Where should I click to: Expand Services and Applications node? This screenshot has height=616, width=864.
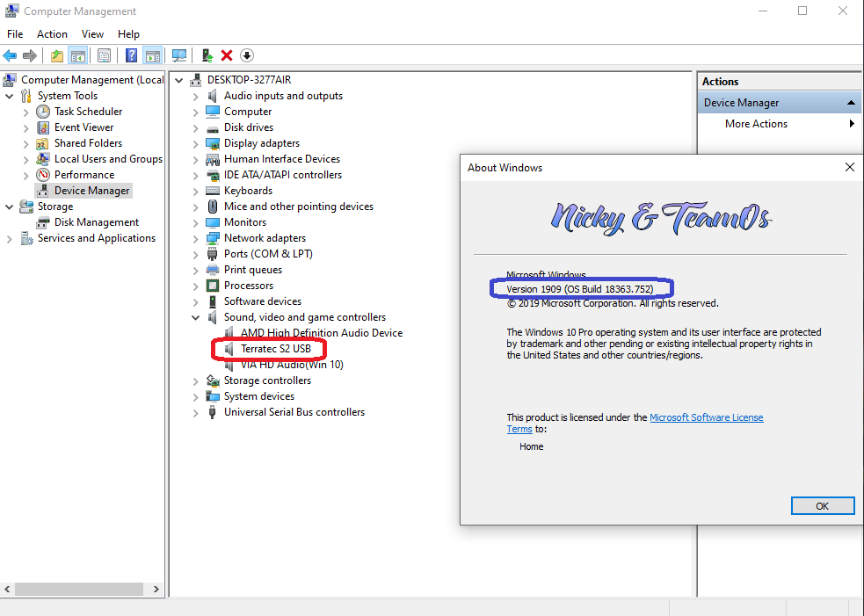pyautogui.click(x=10, y=239)
